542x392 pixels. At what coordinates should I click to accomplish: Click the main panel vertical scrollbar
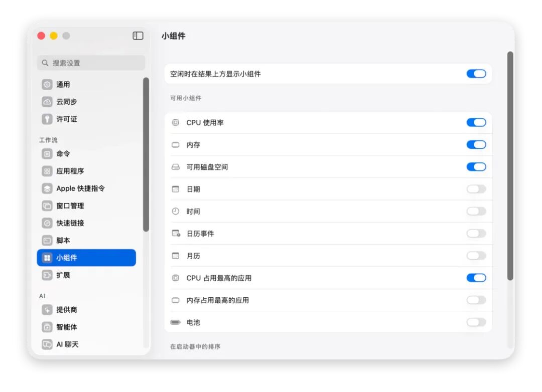click(510, 166)
